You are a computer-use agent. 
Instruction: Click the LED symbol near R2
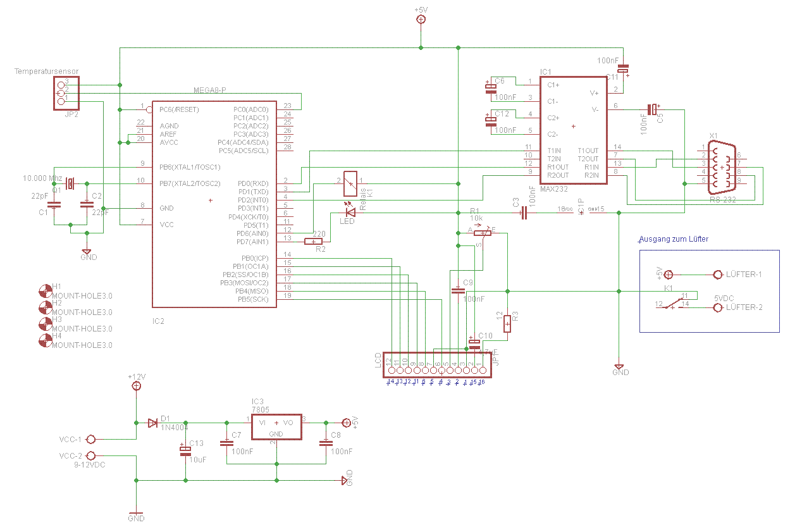(350, 213)
